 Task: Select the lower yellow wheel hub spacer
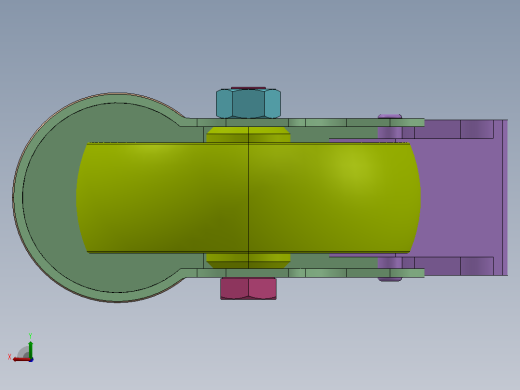248,261
